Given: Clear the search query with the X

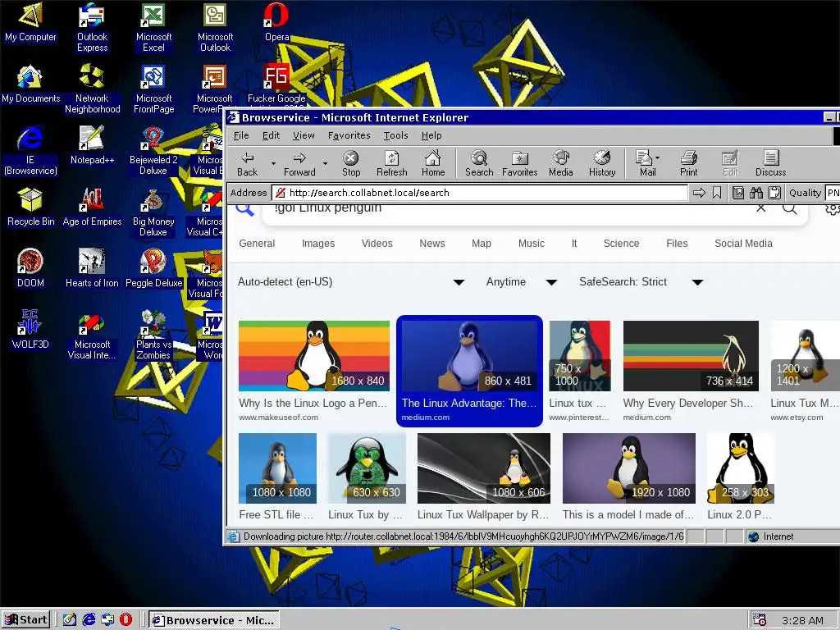Looking at the screenshot, I should tap(760, 208).
